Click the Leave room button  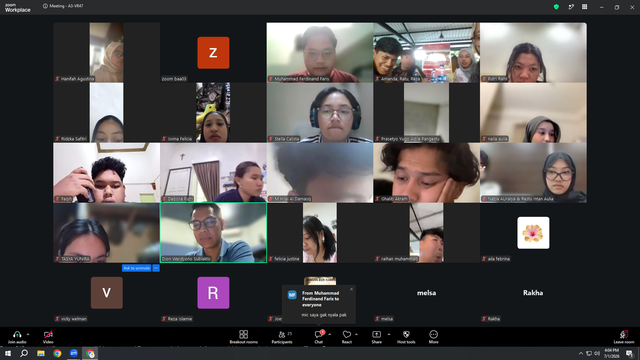[x=624, y=337]
